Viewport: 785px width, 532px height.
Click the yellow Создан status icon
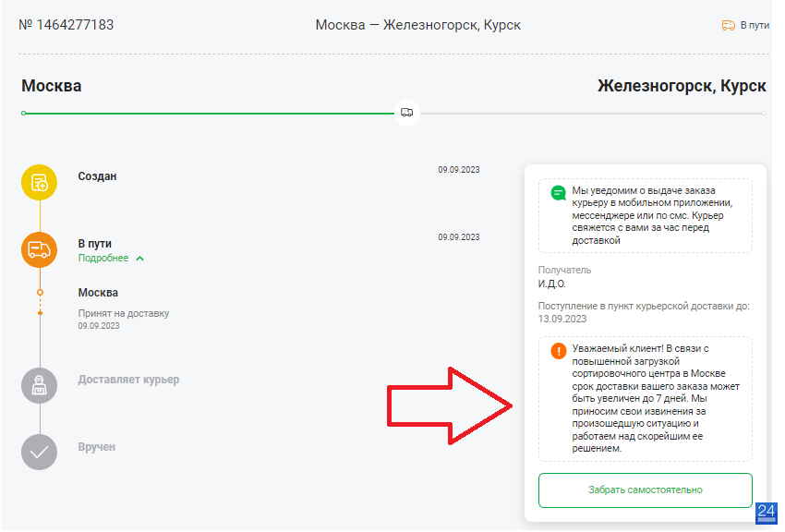point(39,182)
